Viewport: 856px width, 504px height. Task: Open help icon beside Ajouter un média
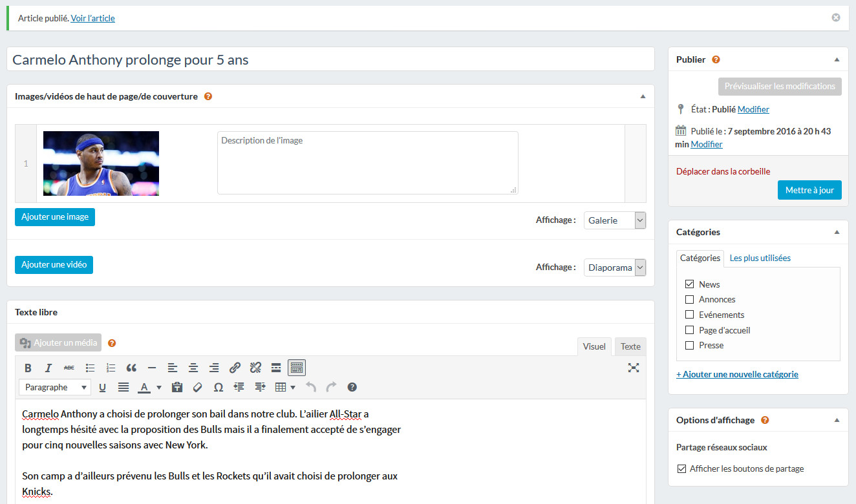pos(112,343)
